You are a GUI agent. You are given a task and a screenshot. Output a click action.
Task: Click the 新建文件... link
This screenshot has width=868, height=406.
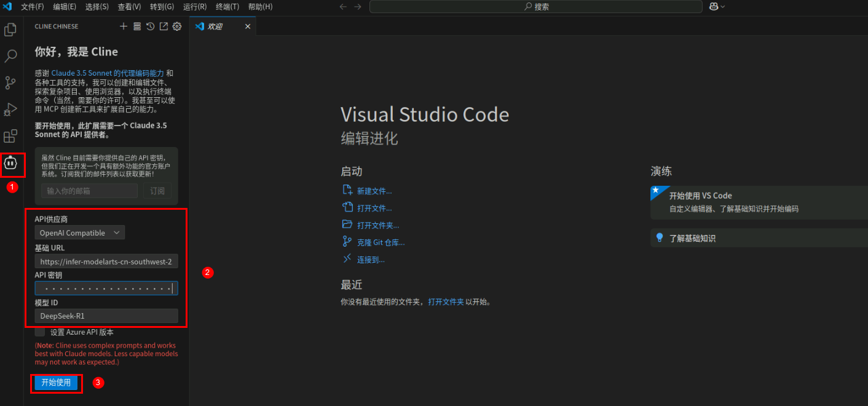pyautogui.click(x=374, y=191)
